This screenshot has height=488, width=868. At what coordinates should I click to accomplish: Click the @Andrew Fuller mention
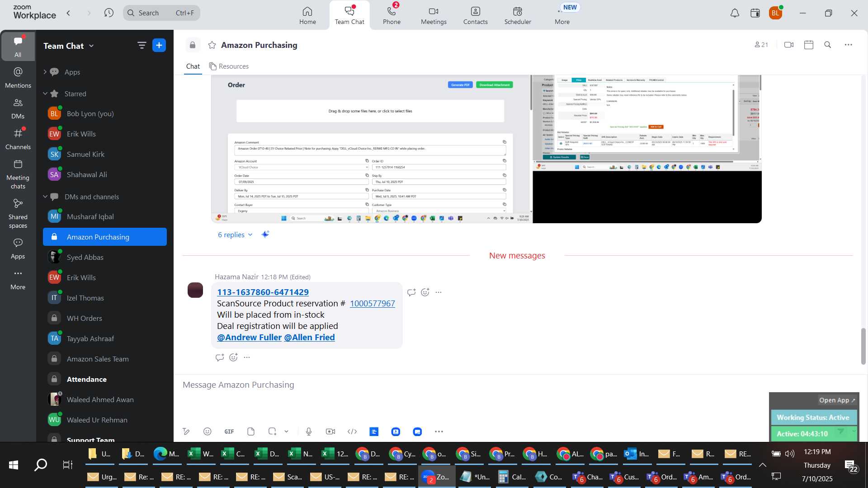tap(249, 337)
